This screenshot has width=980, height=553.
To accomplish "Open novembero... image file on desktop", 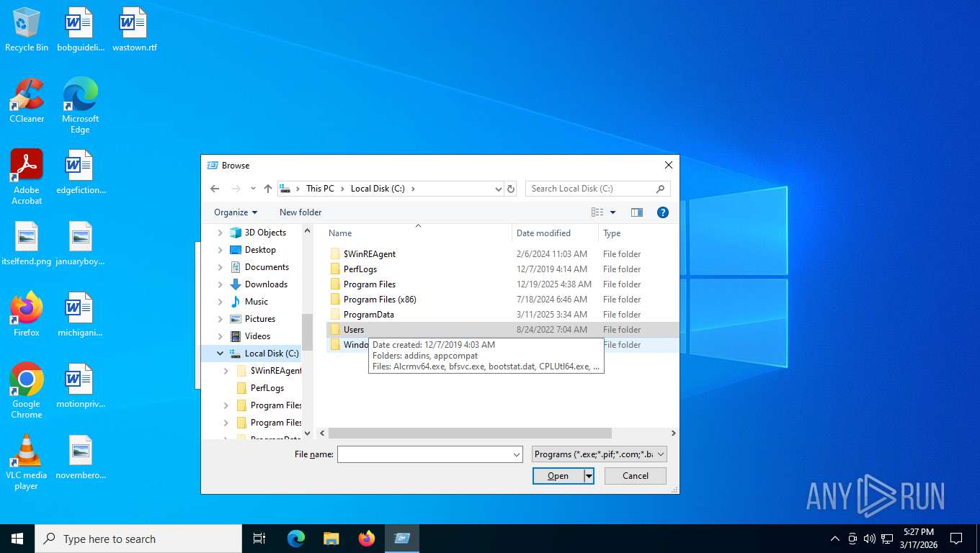I will 80,457.
